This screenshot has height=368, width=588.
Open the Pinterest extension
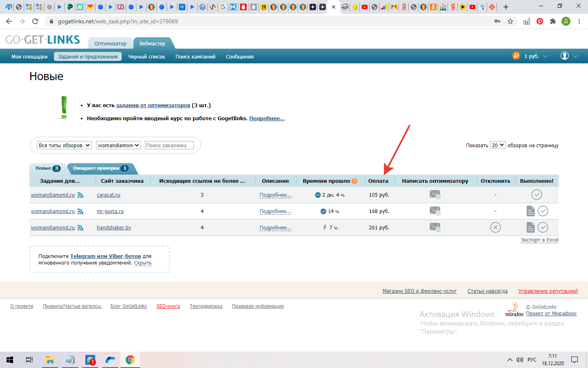click(540, 21)
